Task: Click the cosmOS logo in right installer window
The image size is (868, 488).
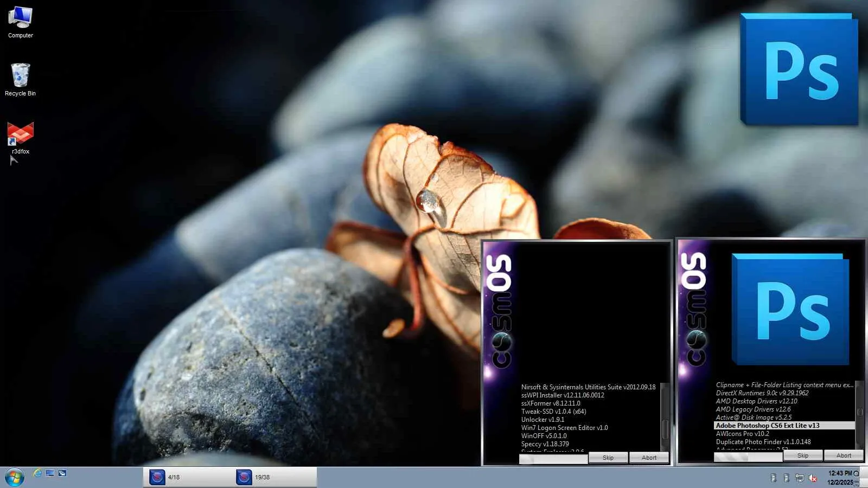Action: click(694, 311)
